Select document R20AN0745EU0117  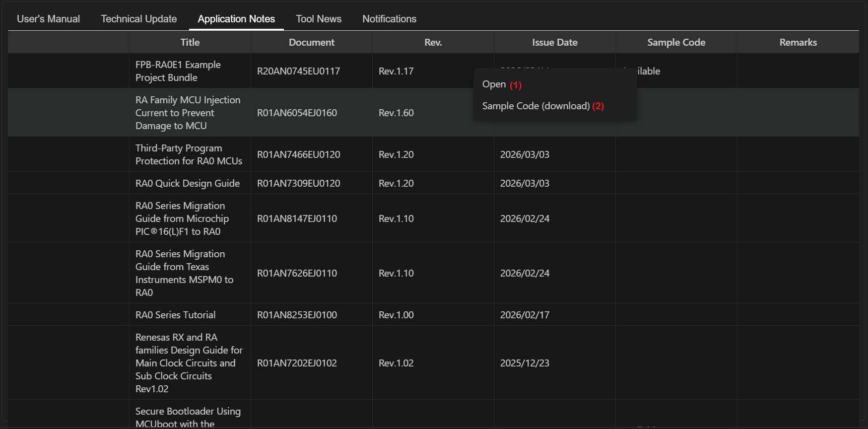[298, 71]
